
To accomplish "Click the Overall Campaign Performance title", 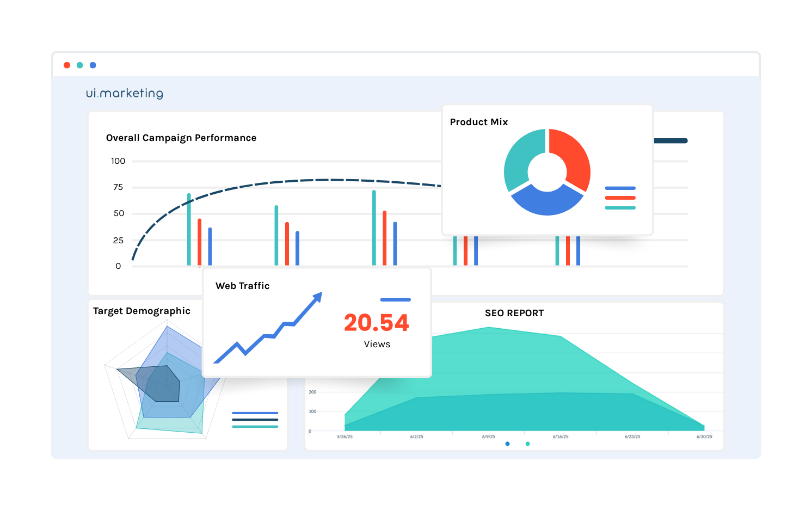I will point(181,138).
